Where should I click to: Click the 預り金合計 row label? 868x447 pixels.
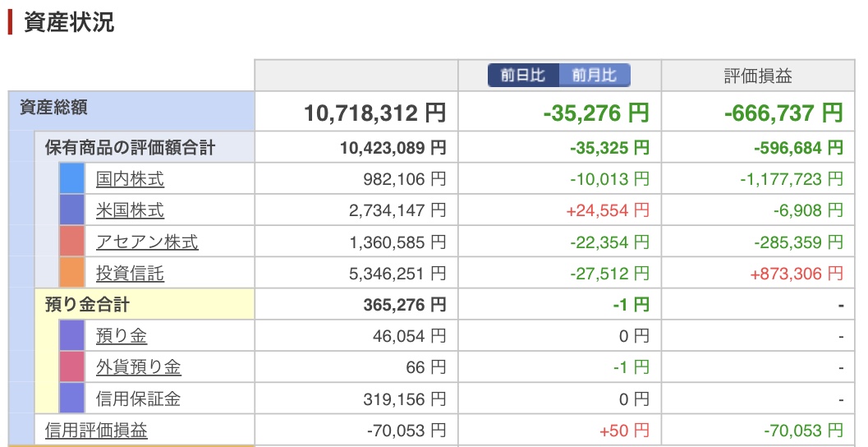(x=87, y=305)
